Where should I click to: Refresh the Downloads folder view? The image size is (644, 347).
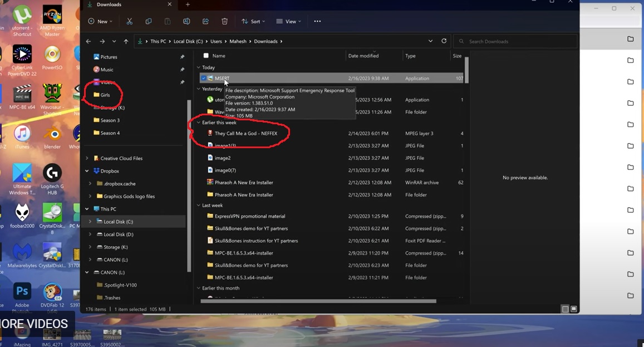pyautogui.click(x=444, y=41)
